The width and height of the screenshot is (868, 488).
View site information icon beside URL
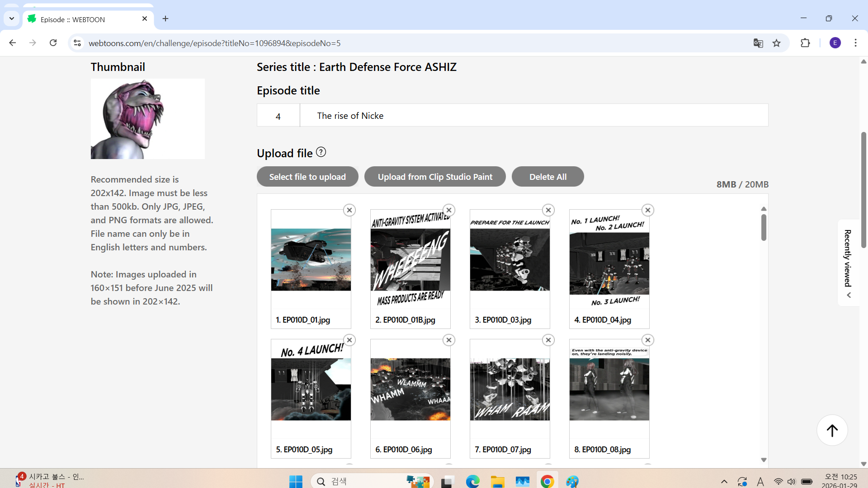[x=77, y=43]
